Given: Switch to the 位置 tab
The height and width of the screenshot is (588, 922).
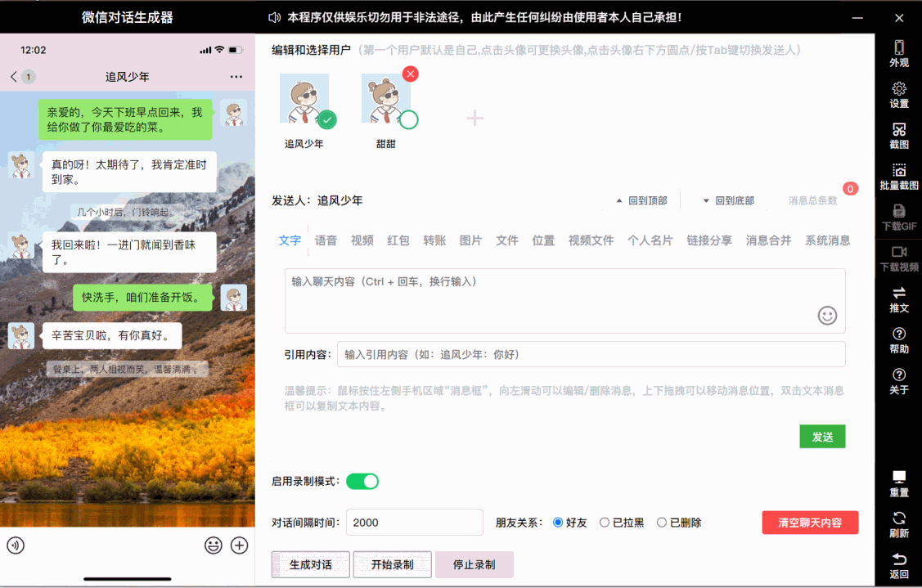Looking at the screenshot, I should coord(543,240).
